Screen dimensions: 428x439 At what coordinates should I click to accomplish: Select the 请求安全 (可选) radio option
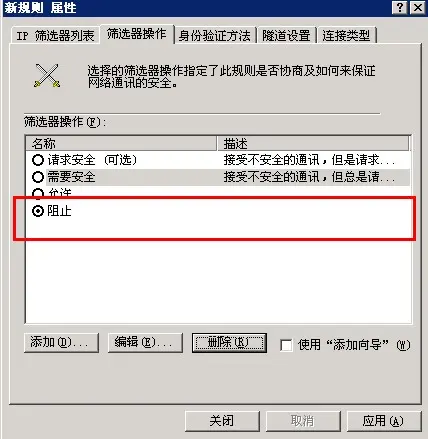pos(38,160)
